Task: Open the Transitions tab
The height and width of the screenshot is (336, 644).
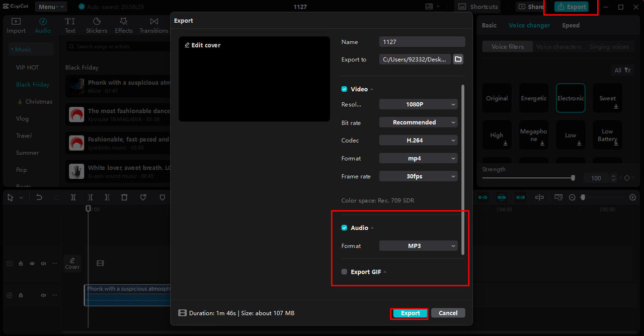Action: click(x=154, y=25)
